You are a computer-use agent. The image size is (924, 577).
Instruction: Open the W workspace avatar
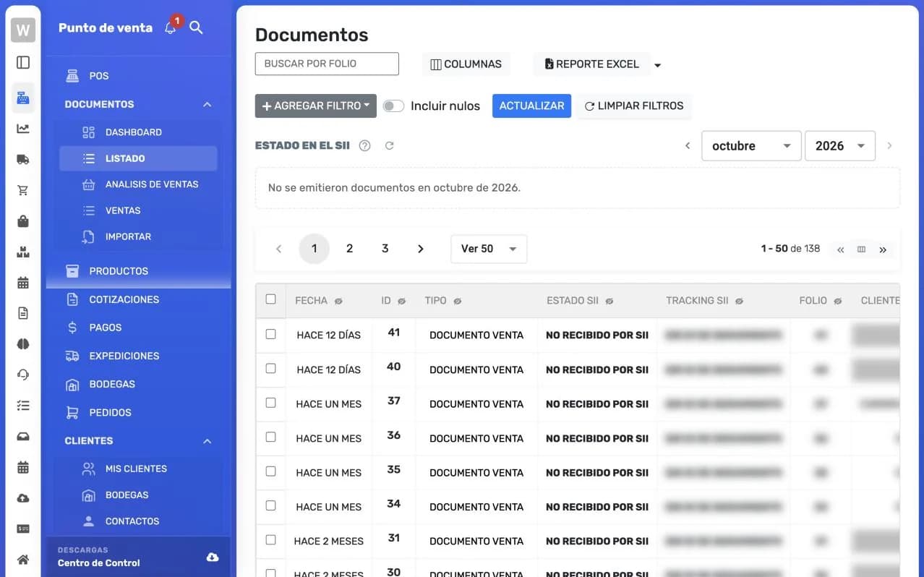[x=23, y=30]
